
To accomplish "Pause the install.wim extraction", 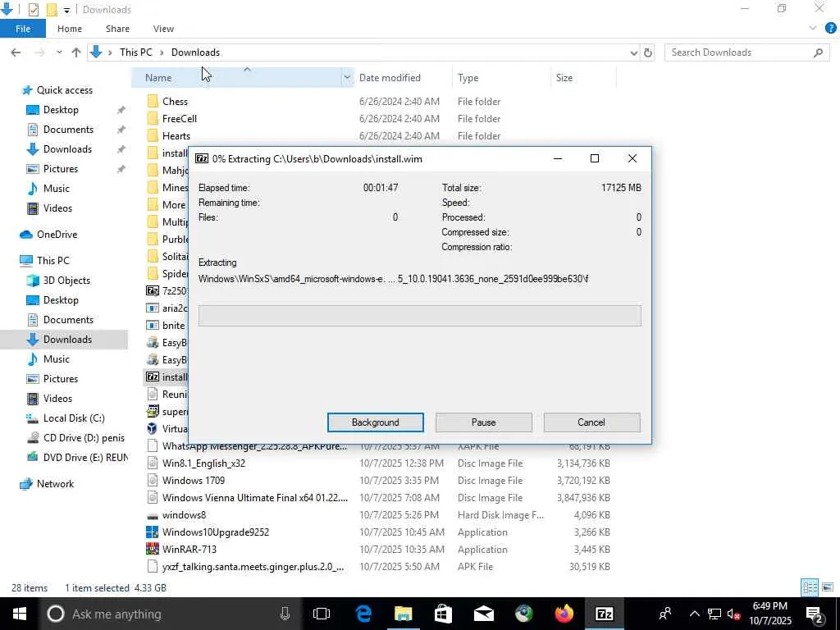I will tap(483, 422).
